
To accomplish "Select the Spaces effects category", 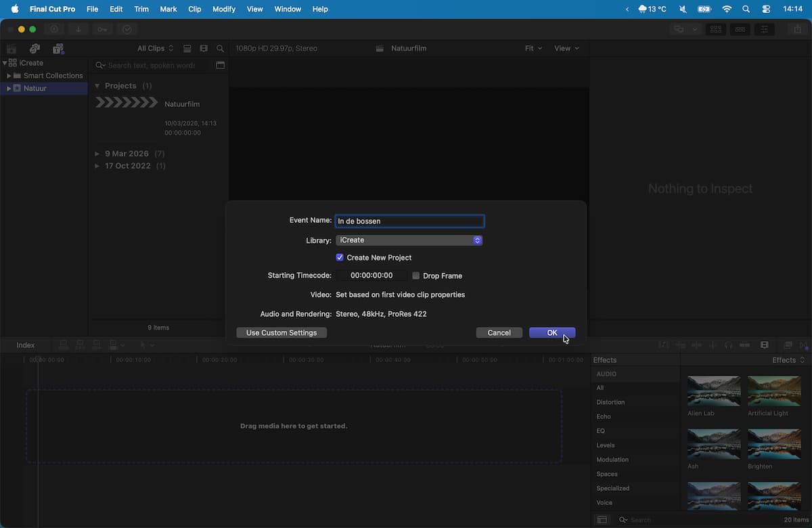I will [x=607, y=474].
